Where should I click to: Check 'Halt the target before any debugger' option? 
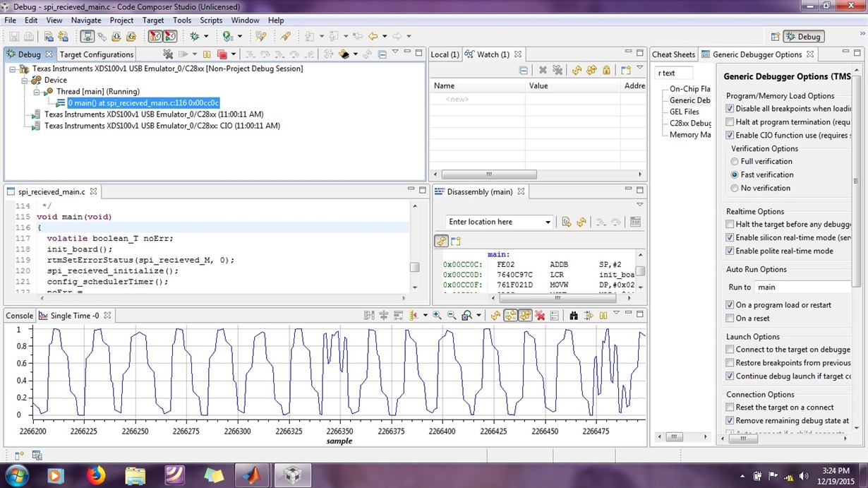pyautogui.click(x=730, y=225)
